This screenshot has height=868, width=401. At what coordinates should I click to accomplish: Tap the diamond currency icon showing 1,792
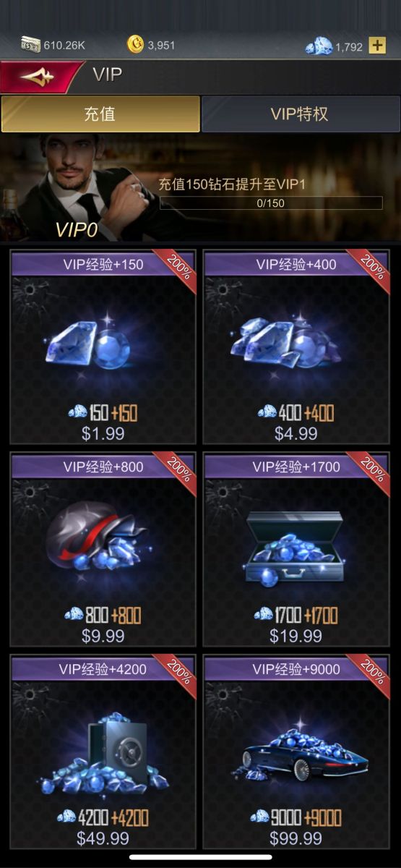click(319, 46)
